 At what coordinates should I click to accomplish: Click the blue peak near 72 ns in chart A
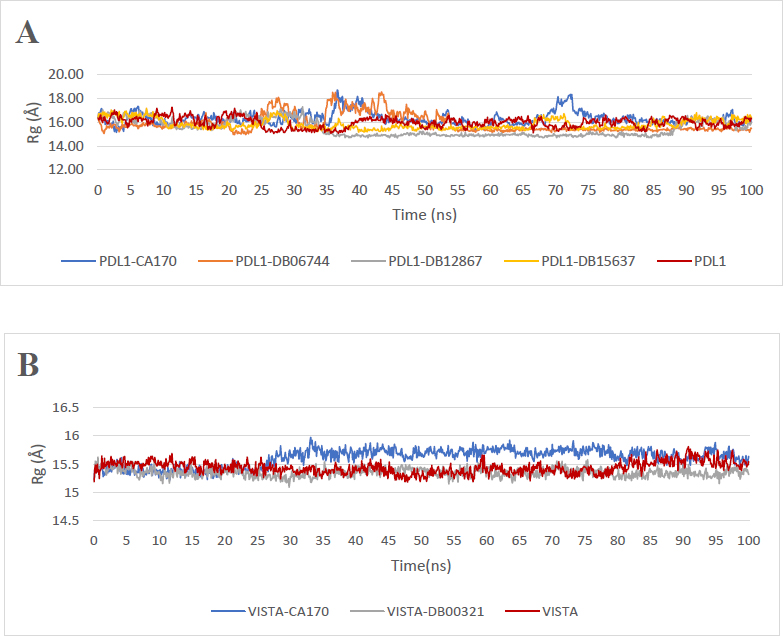[569, 97]
